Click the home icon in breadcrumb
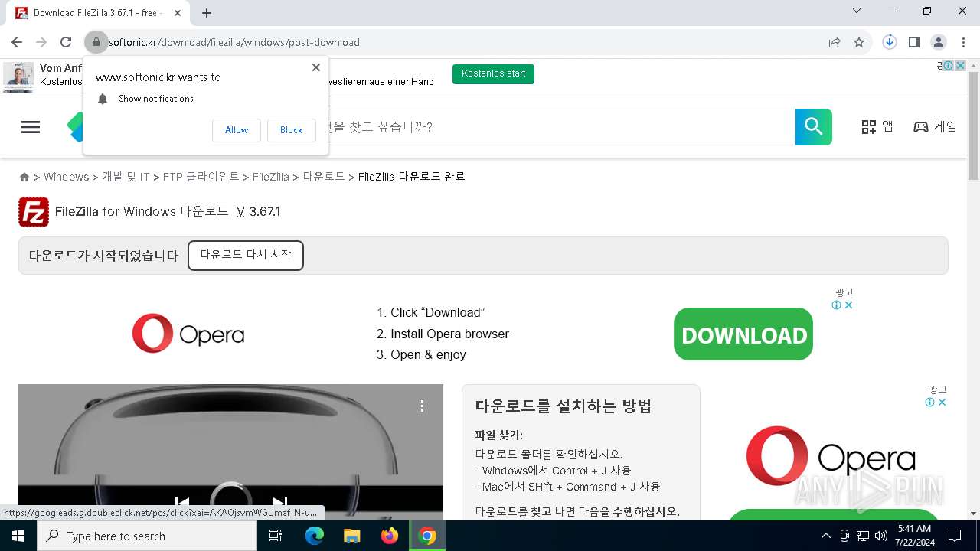This screenshot has width=980, height=551. [24, 177]
